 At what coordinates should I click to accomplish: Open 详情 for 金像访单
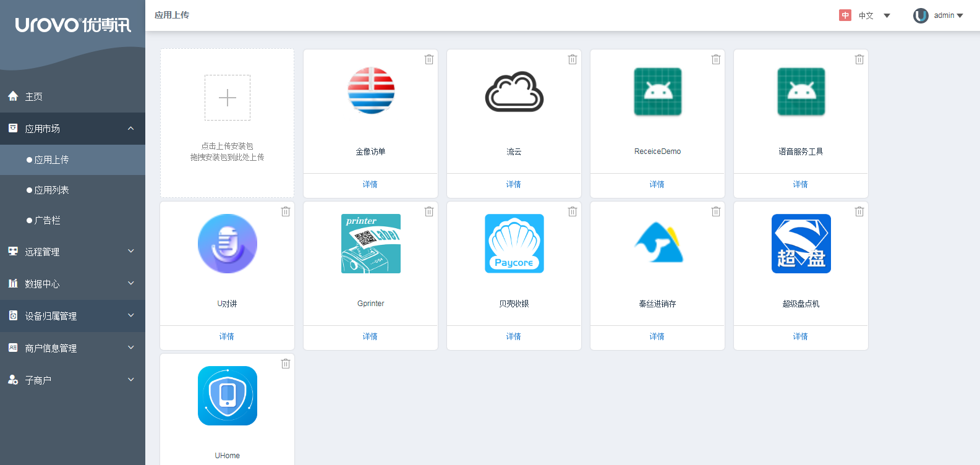click(370, 184)
